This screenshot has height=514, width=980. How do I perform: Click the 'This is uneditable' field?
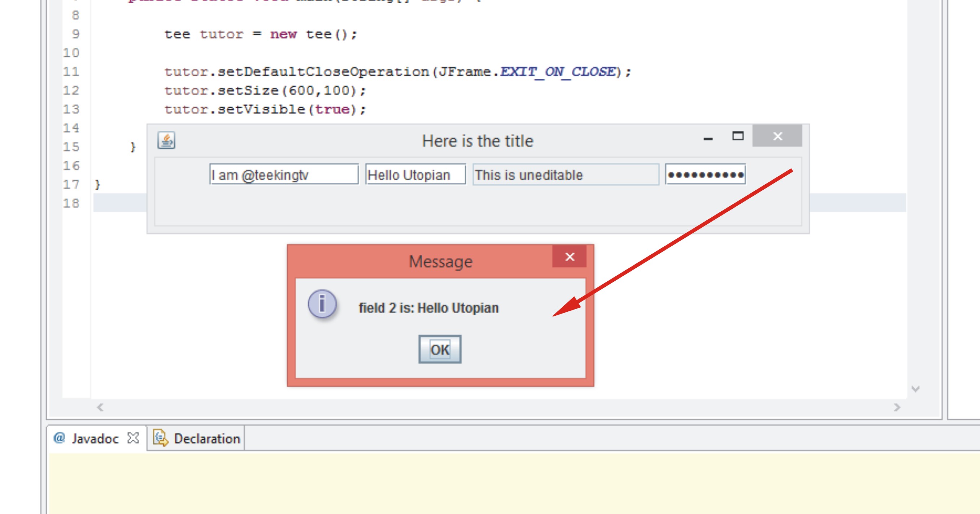click(565, 175)
